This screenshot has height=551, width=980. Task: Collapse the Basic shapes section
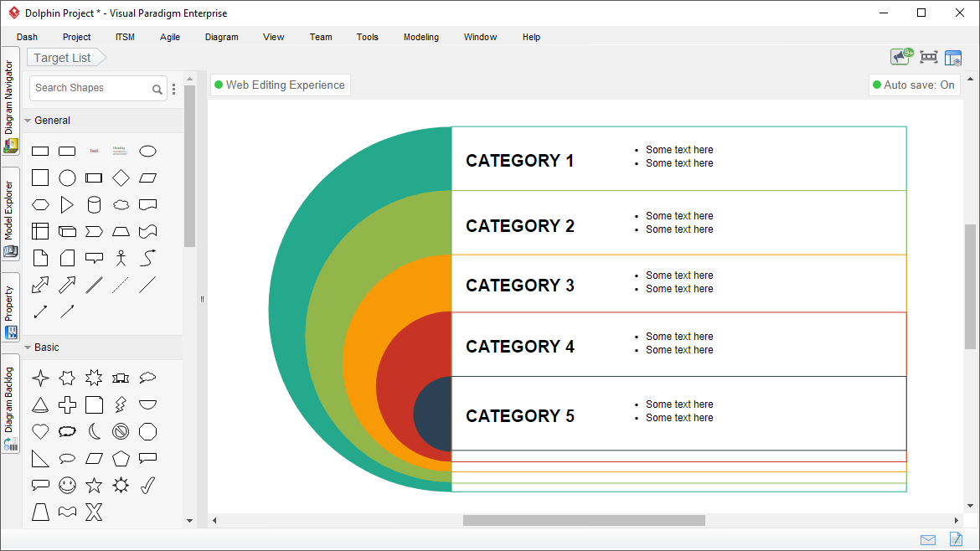[x=28, y=348]
